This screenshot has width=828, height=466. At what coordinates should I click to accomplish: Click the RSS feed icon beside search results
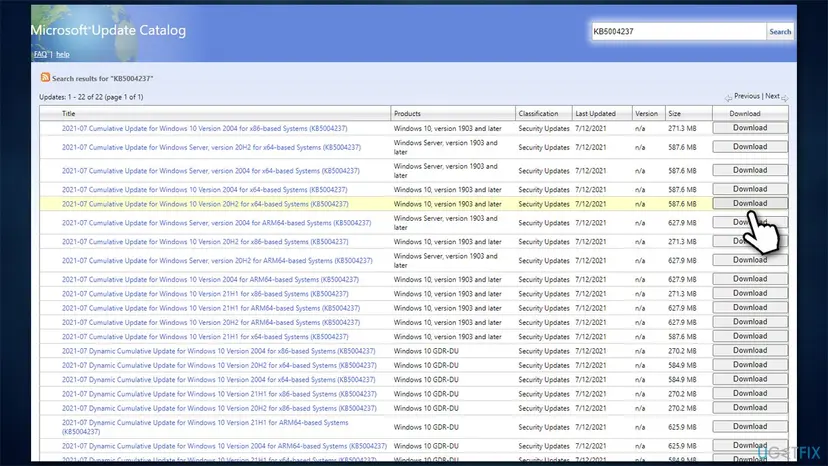click(x=45, y=77)
